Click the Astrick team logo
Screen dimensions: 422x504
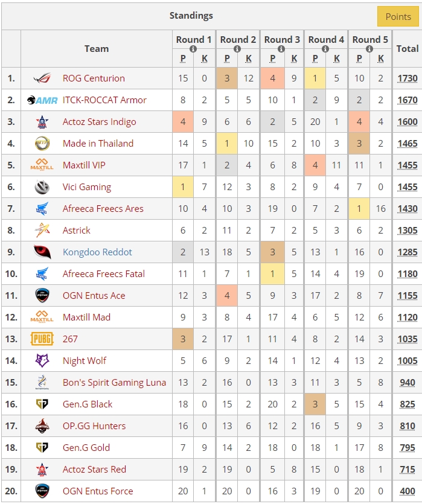42,230
